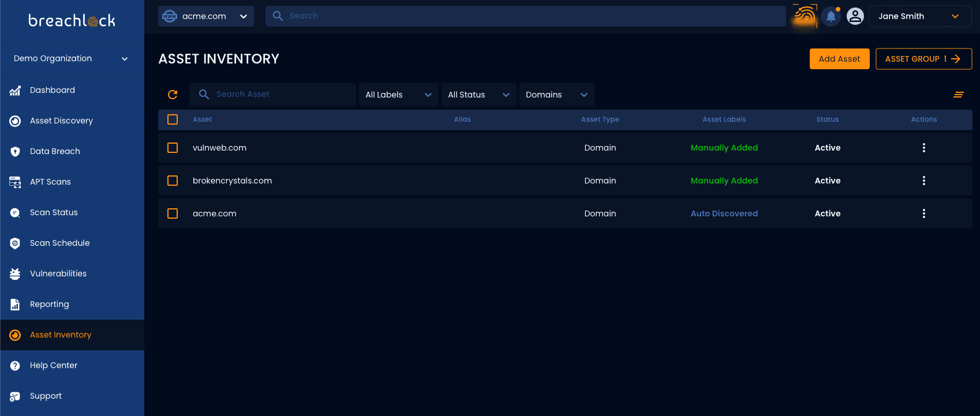Check the vulnweb.com row checkbox
Image resolution: width=980 pixels, height=416 pixels.
coord(173,148)
